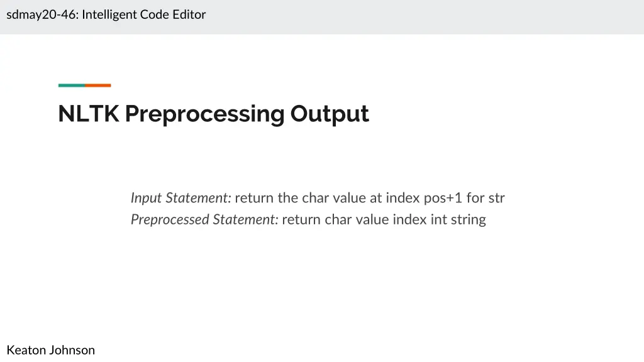Screen dimensions: 644x362
Task: Click the word NLTK in the title
Action: point(88,114)
